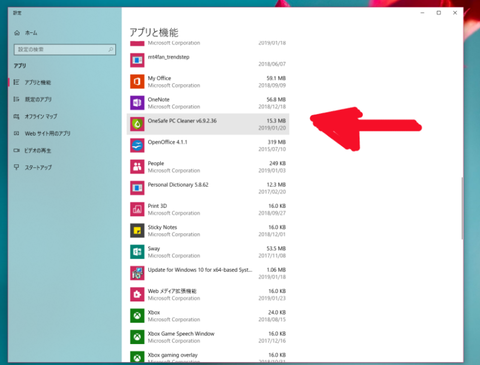
Task: Click the People app icon
Action: click(137, 167)
